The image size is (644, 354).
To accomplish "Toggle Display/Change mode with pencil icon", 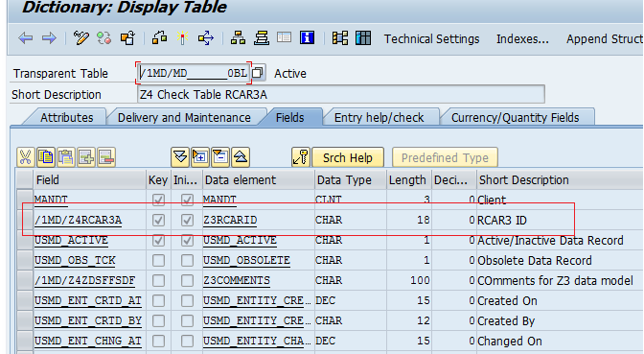I will [80, 38].
